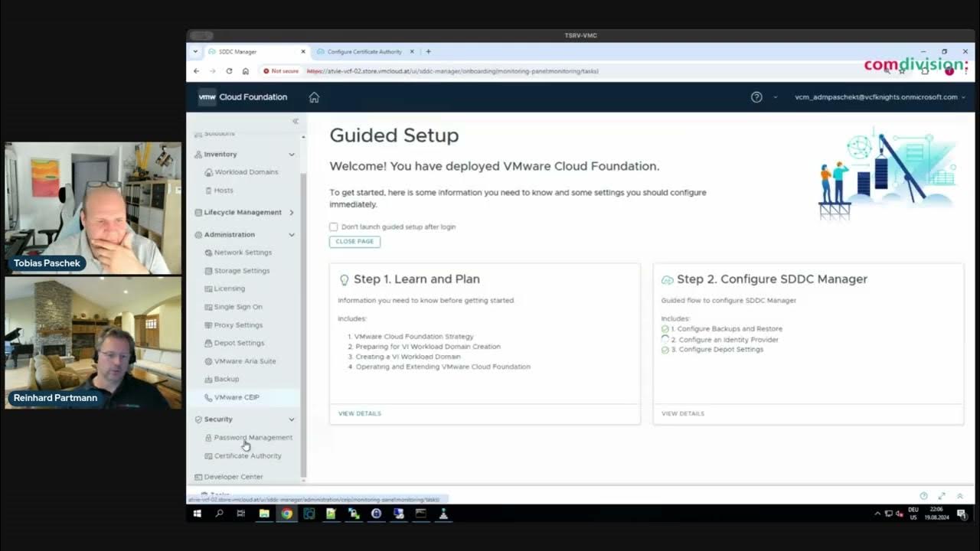This screenshot has width=980, height=551.
Task: Expand the Lifecycle Management section
Action: (291, 213)
